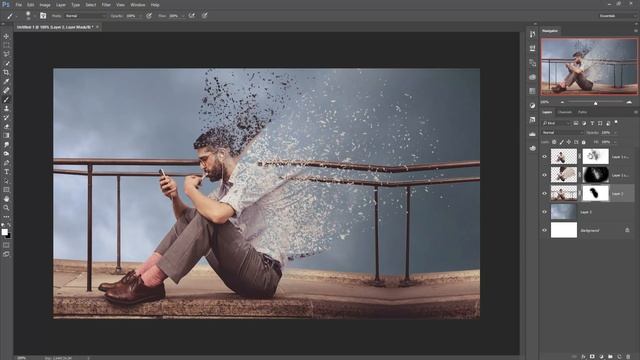This screenshot has height=360, width=640.
Task: Toggle the Brush panel from the options bar
Action: point(43,16)
